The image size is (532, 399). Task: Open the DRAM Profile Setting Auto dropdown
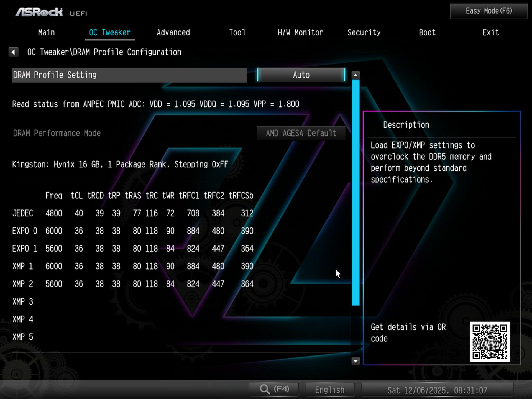tap(301, 75)
